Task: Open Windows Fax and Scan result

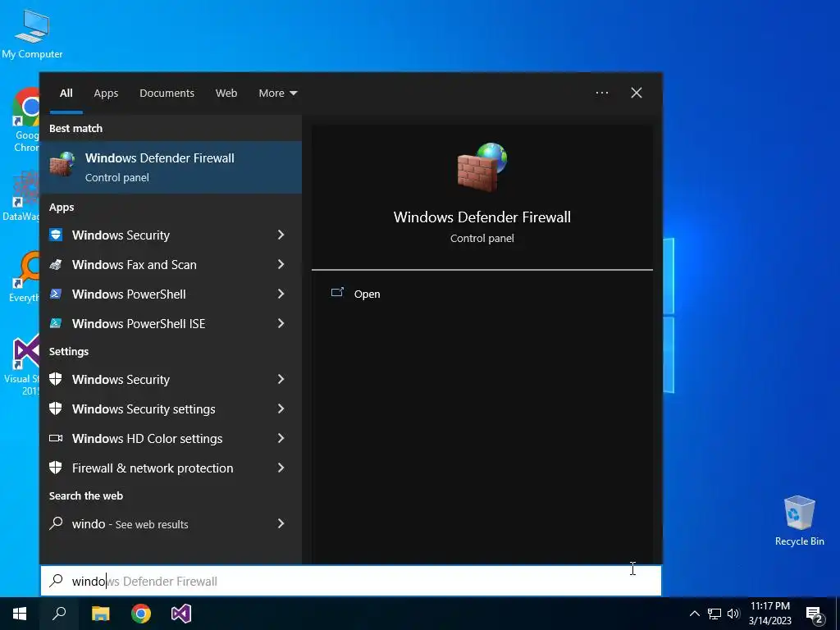Action: (x=171, y=264)
